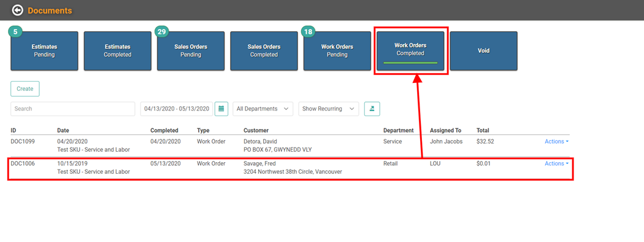
Task: Open the calendar date picker icon
Action: (x=221, y=109)
